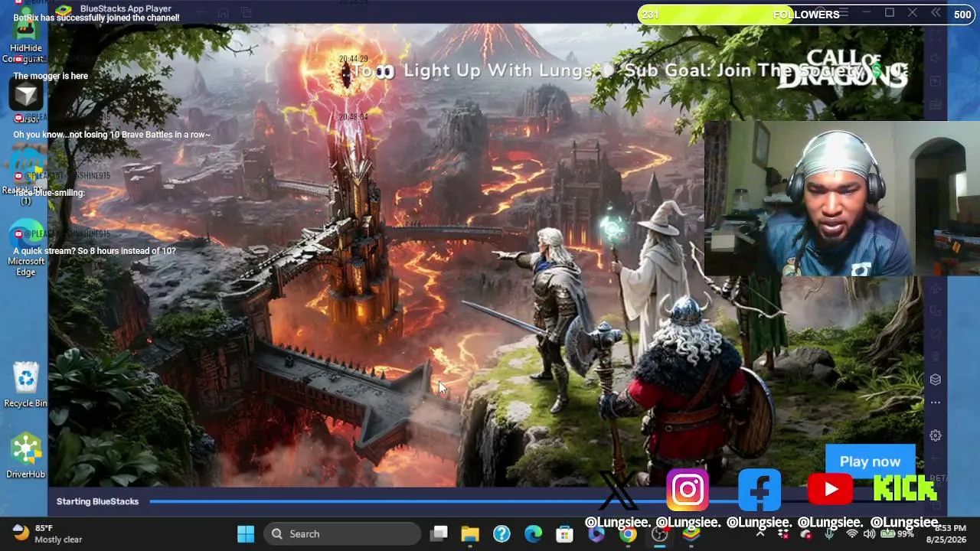Open Task View on the taskbar
The width and height of the screenshot is (980, 551).
[x=439, y=534]
